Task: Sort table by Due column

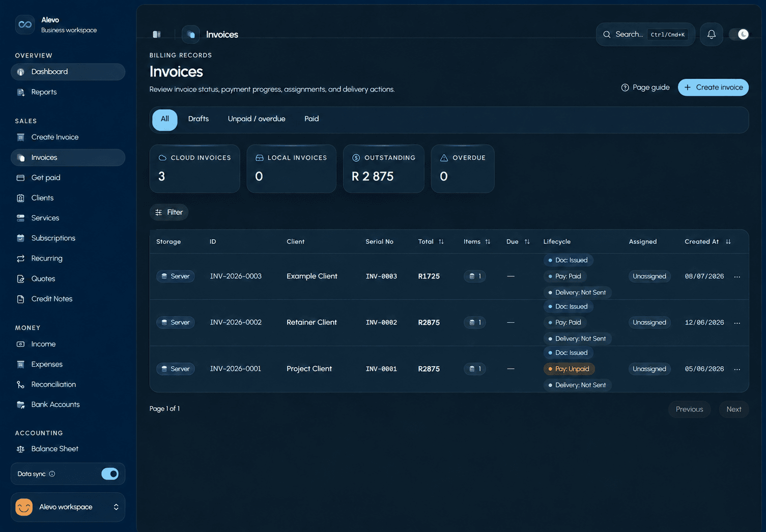Action: (527, 242)
